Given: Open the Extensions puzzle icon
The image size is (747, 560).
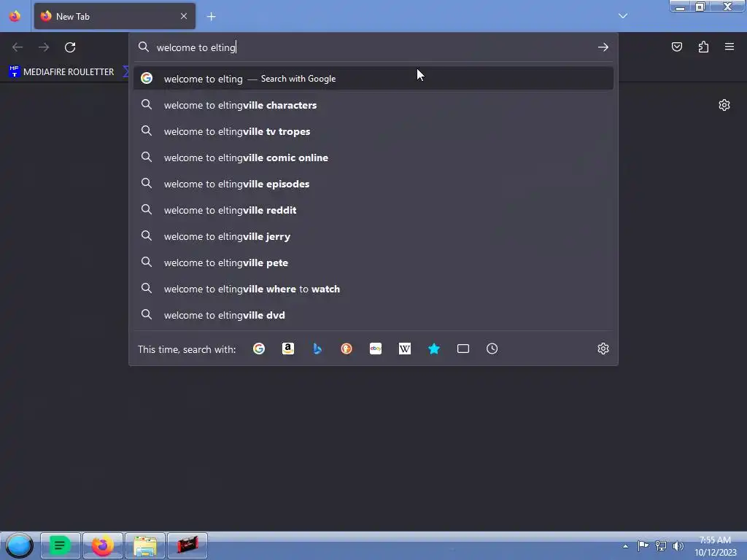Looking at the screenshot, I should (x=703, y=47).
